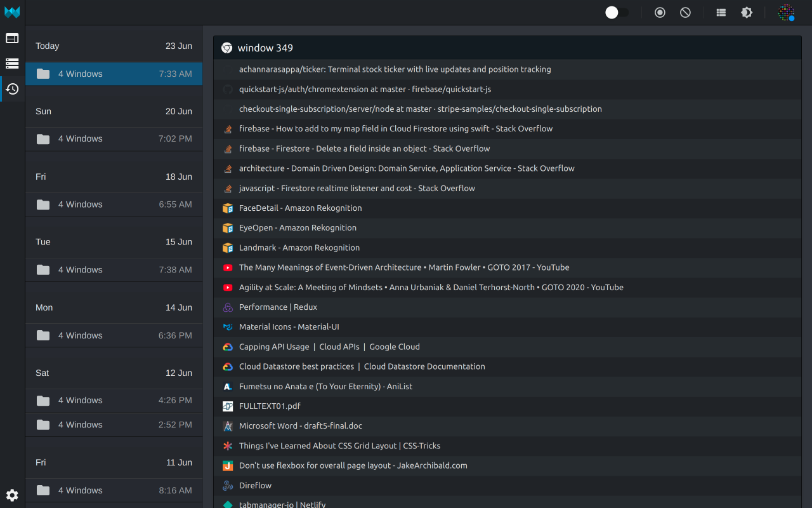Click the list layout icon in the top toolbar
Screen dimensions: 812x508
pos(721,12)
